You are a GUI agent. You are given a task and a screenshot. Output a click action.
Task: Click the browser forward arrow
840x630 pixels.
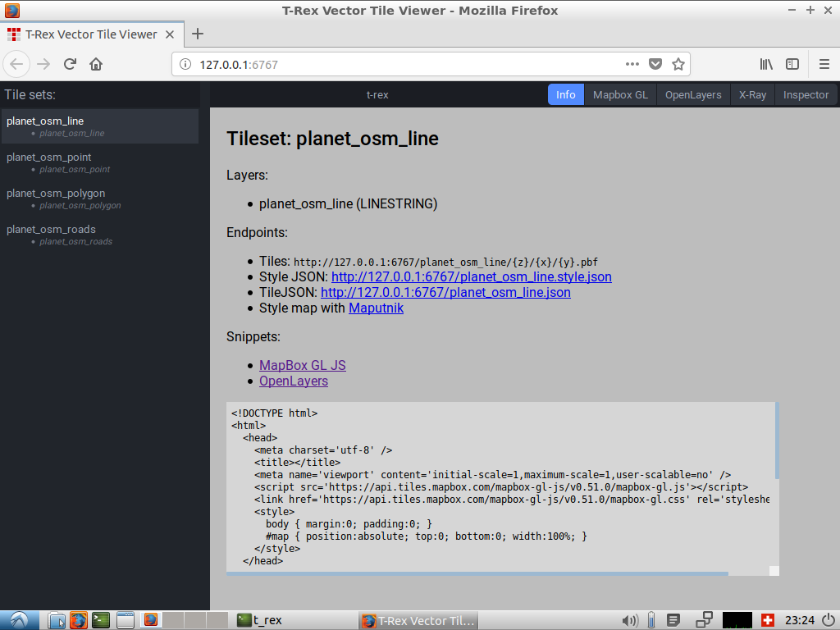(43, 64)
